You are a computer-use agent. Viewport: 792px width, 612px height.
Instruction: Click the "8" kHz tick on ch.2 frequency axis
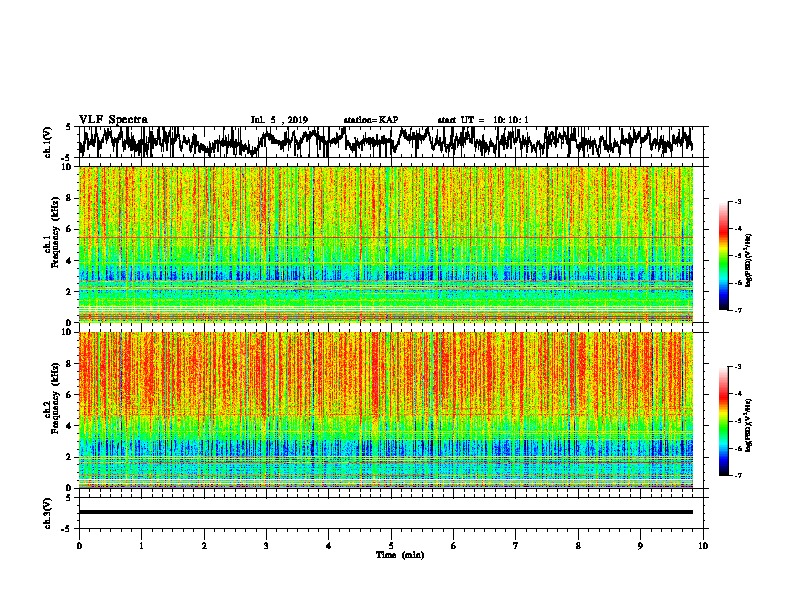tap(69, 364)
